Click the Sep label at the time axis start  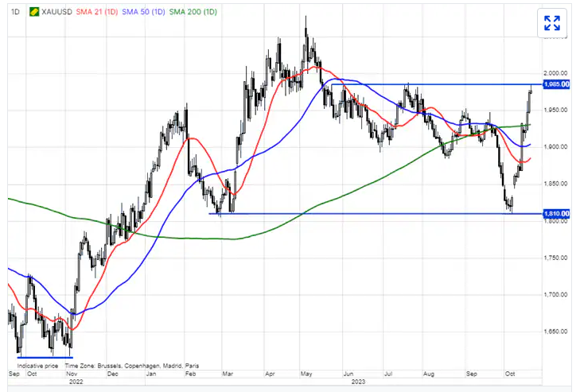(14, 374)
